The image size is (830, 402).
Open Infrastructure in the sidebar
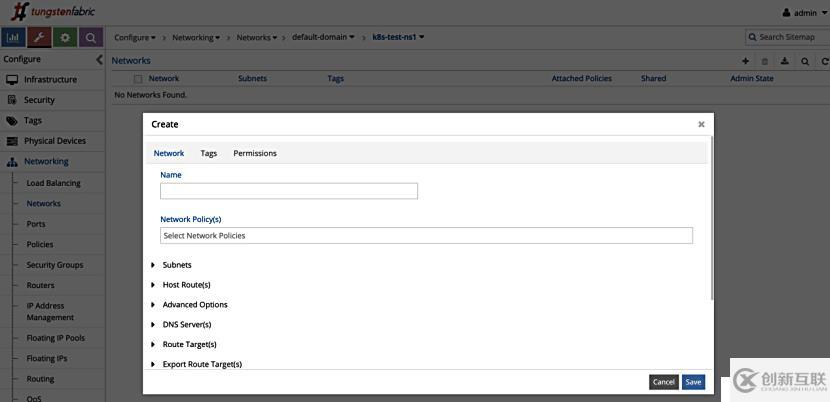[x=50, y=79]
